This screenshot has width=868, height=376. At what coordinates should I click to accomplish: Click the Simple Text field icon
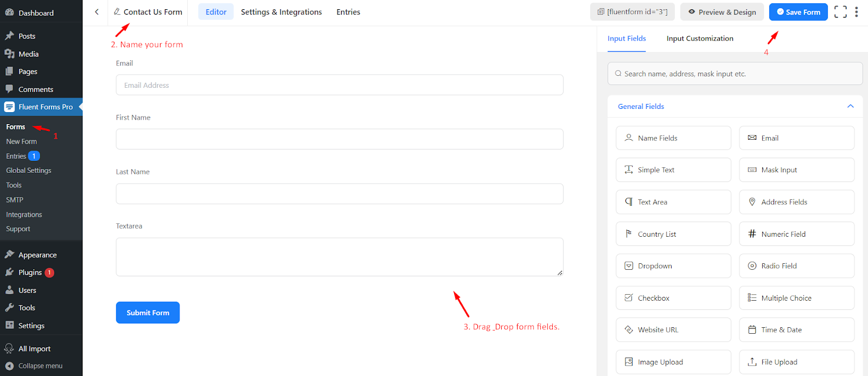tap(629, 170)
